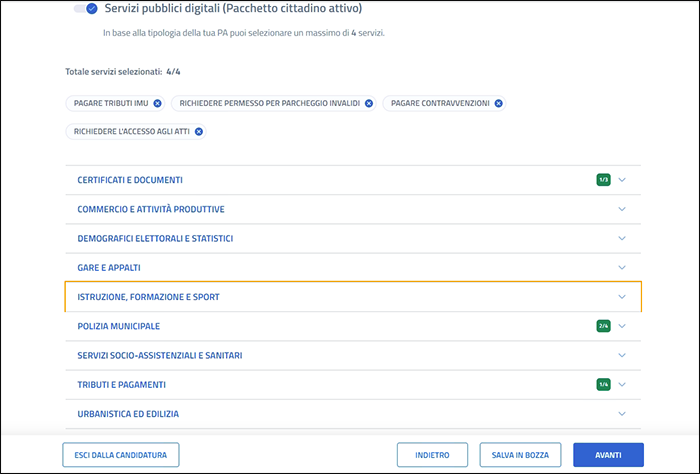Expand Commercio e Attività Produttive chevron

[622, 209]
